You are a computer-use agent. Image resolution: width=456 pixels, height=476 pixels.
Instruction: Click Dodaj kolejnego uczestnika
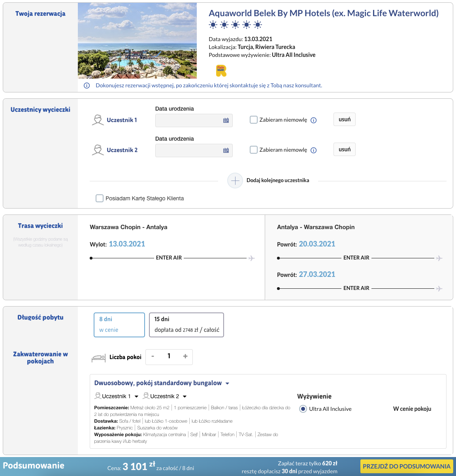click(x=278, y=181)
